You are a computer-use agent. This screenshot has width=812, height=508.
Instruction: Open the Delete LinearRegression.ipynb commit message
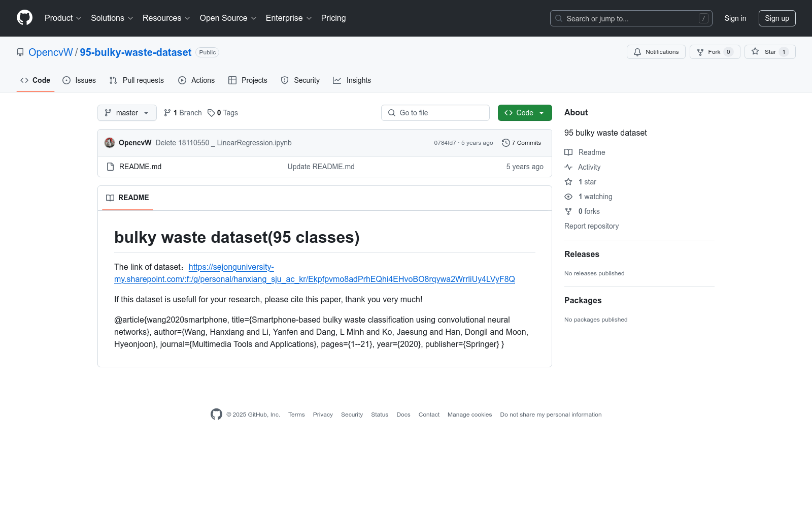(x=224, y=143)
